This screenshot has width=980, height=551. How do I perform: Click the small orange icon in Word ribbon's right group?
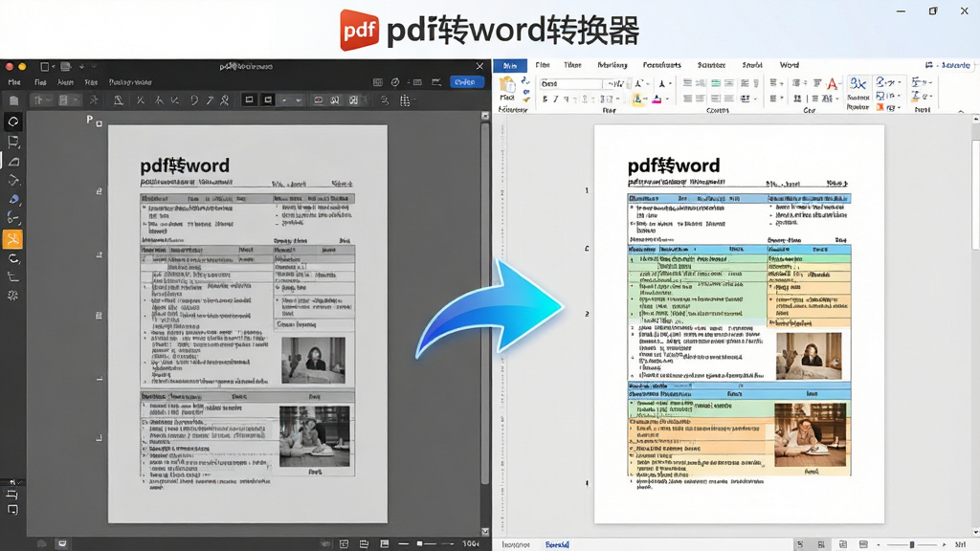point(880,107)
